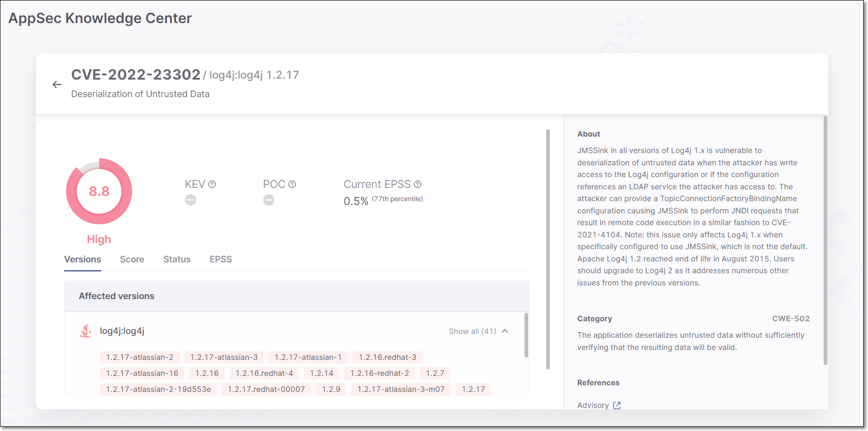
Task: Click the 1.2.16.redhat-3 version chip
Action: point(387,358)
